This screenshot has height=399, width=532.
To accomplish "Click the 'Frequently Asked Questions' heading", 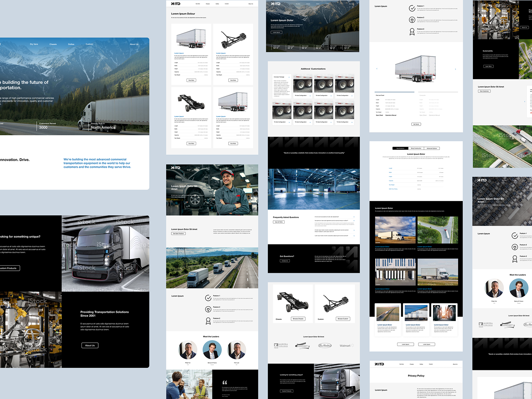I will click(286, 217).
